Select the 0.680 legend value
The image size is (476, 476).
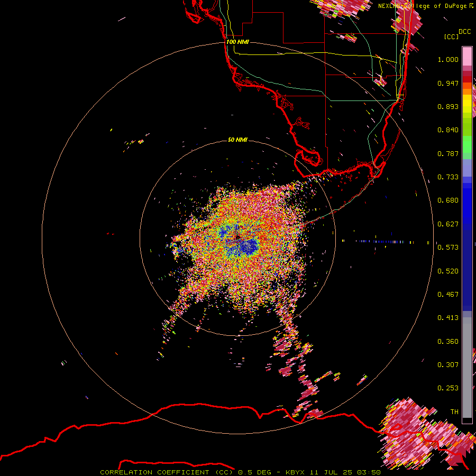coord(448,200)
